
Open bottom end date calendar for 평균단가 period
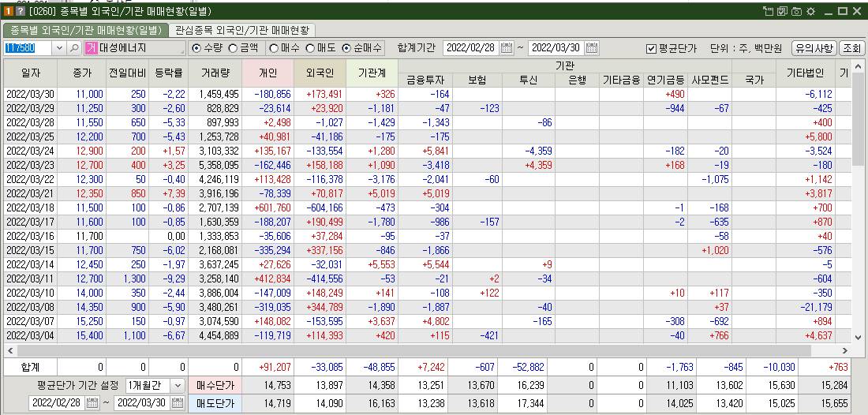click(177, 403)
